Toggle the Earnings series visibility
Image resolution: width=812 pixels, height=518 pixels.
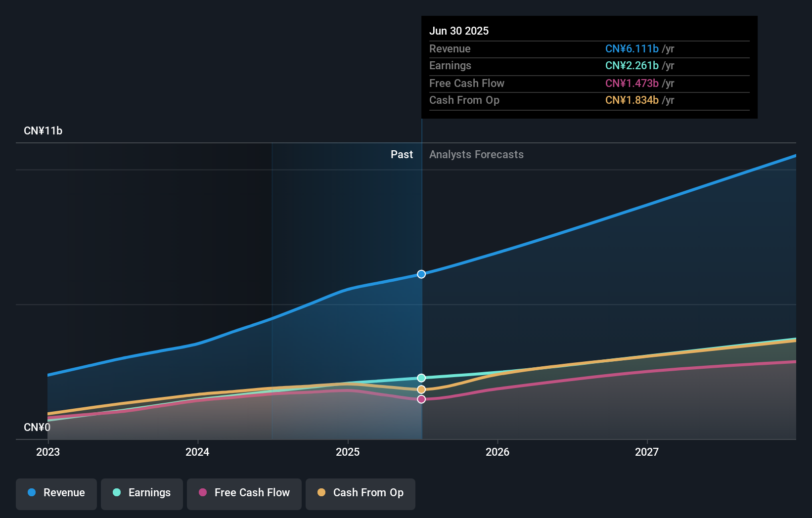141,493
